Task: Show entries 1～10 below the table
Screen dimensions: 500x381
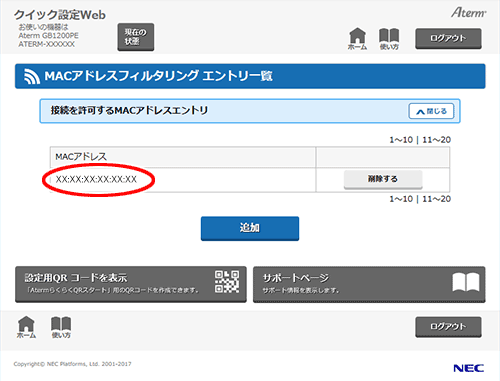Action: (401, 199)
